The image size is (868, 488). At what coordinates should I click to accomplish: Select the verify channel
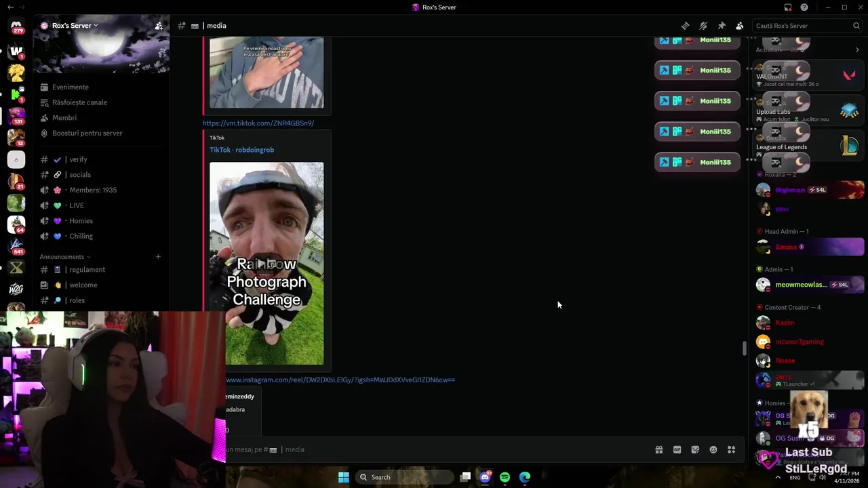point(78,159)
